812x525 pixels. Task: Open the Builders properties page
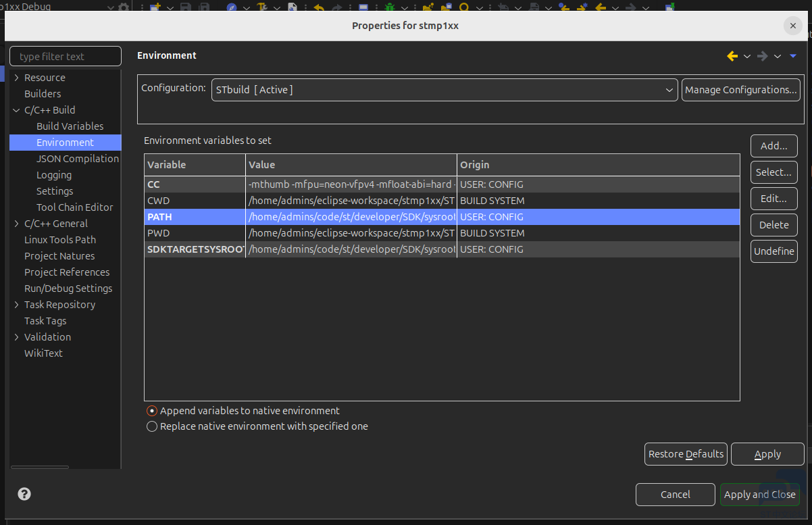[43, 94]
